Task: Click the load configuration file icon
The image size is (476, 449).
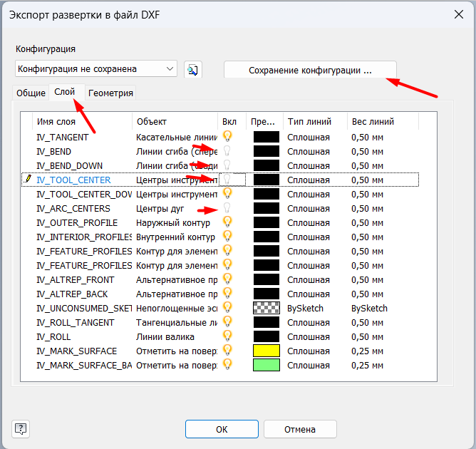Action: pos(193,70)
